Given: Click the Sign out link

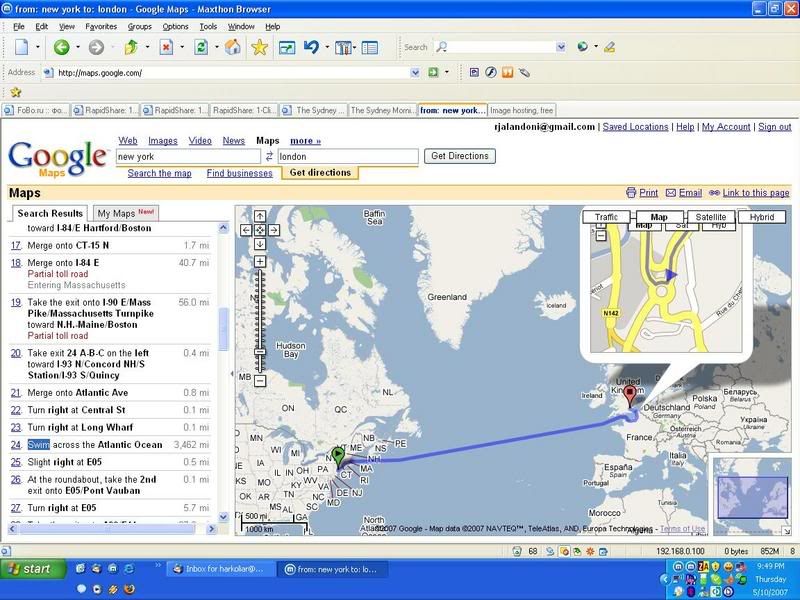Looking at the screenshot, I should point(774,127).
